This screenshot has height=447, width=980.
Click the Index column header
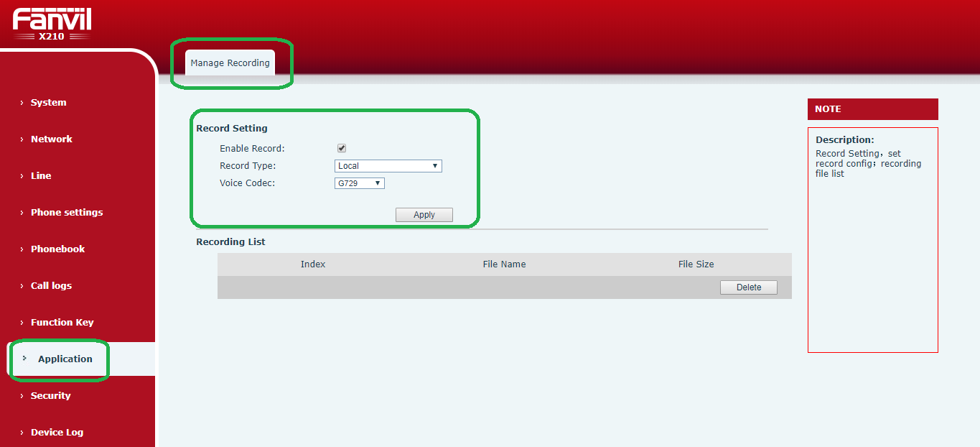(313, 264)
